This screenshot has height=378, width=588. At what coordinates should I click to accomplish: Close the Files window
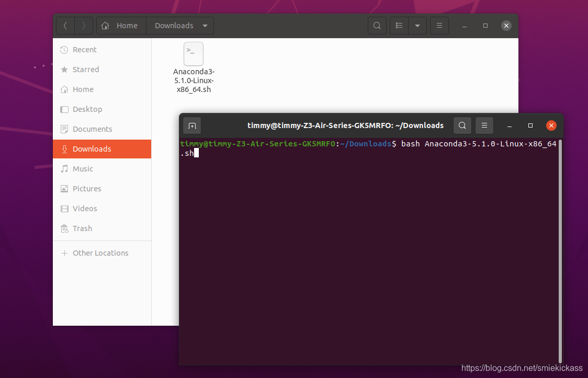(x=506, y=26)
